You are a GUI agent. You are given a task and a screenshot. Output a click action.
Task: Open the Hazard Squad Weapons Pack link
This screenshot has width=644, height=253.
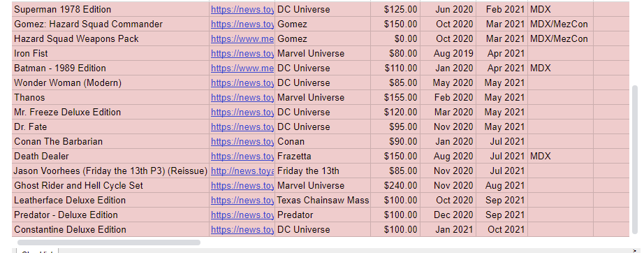pyautogui.click(x=242, y=38)
